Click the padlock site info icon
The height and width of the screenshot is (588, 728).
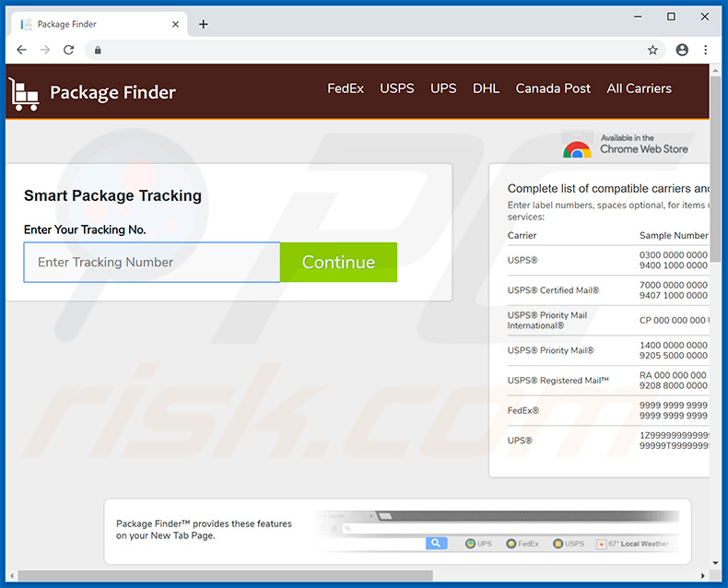click(98, 50)
